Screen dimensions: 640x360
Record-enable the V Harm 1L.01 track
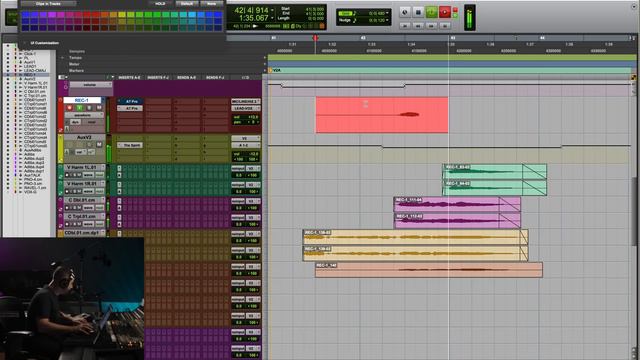point(67,175)
